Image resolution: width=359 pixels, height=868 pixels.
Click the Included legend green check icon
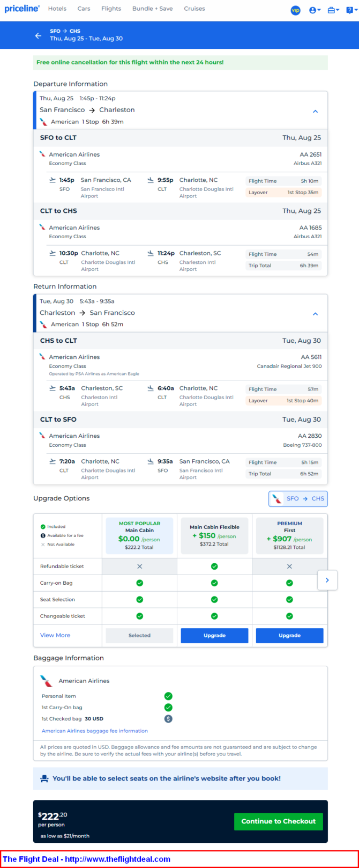point(43,527)
